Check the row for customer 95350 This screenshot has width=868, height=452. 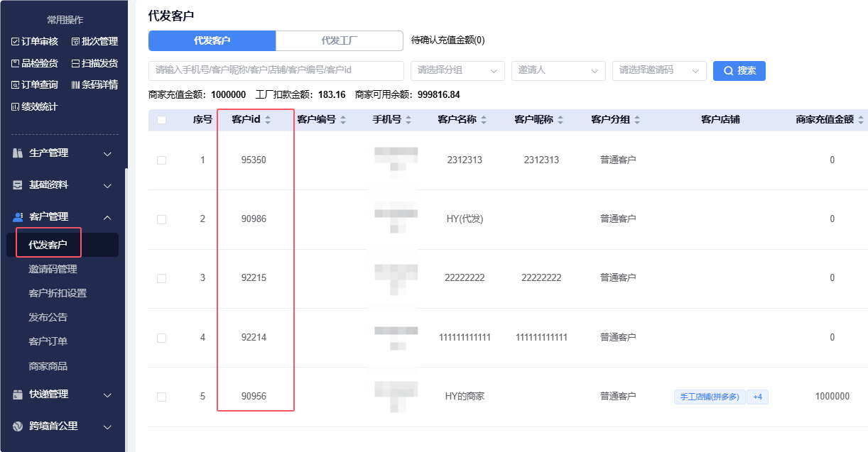pyautogui.click(x=161, y=160)
